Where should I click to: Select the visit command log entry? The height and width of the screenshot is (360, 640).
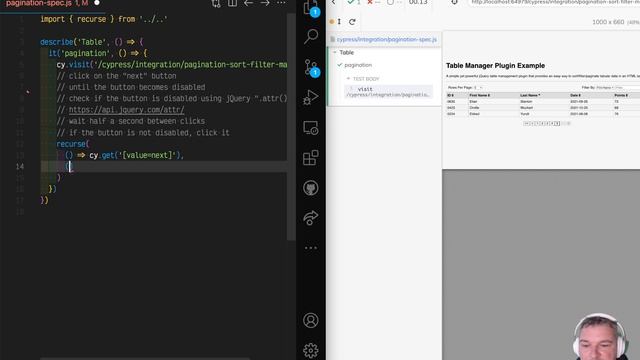click(388, 91)
